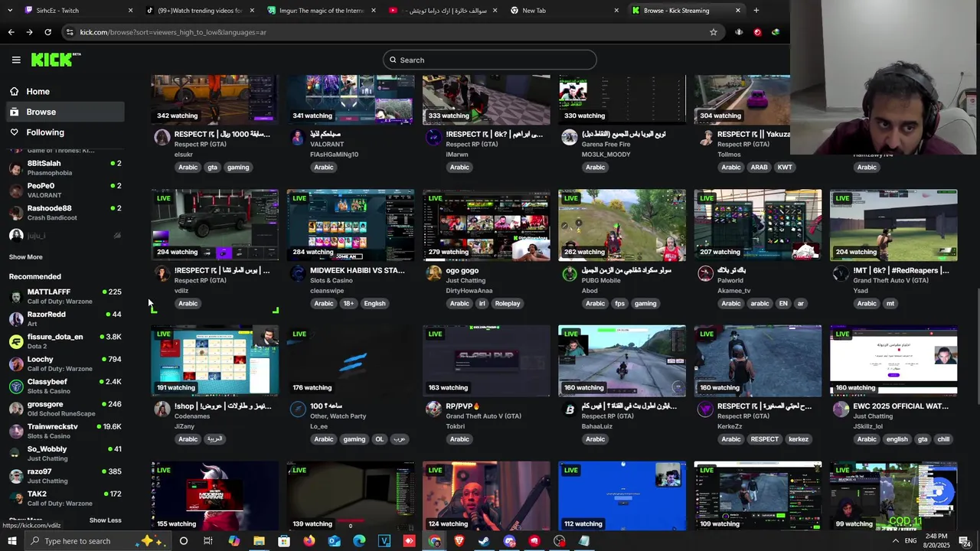Switch to SirhcEz - Twitch tab
Image resolution: width=980 pixels, height=551 pixels.
(x=79, y=10)
